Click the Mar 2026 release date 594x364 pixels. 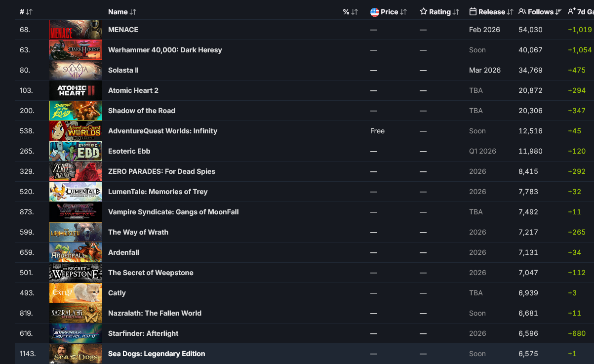(x=485, y=70)
